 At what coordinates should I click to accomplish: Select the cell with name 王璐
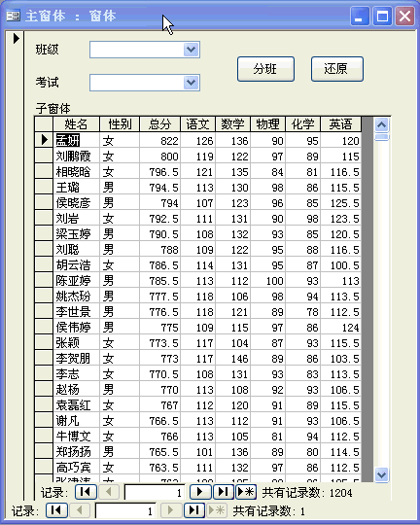pos(77,187)
